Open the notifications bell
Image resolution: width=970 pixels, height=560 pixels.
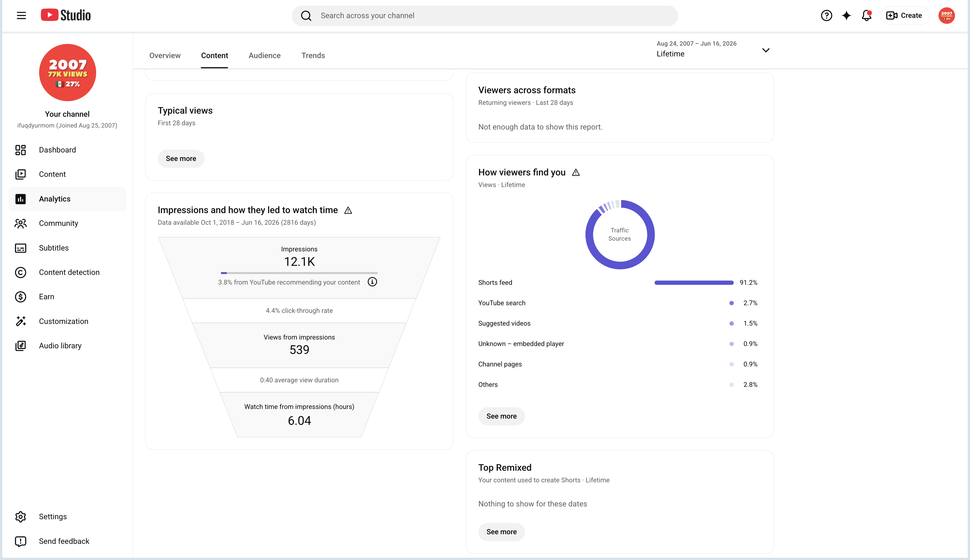866,15
